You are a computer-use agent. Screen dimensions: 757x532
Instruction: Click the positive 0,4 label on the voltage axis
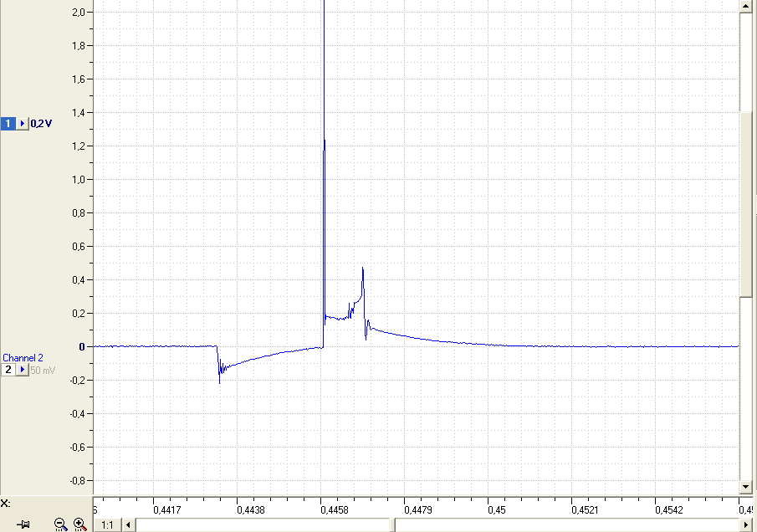click(x=79, y=280)
